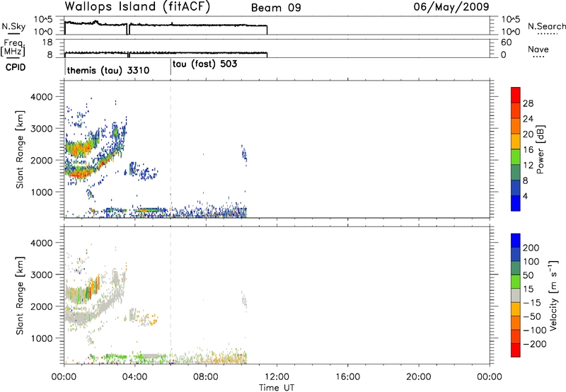Select the themis (tau) 3310 annotation
This screenshot has width=566, height=392.
click(108, 70)
